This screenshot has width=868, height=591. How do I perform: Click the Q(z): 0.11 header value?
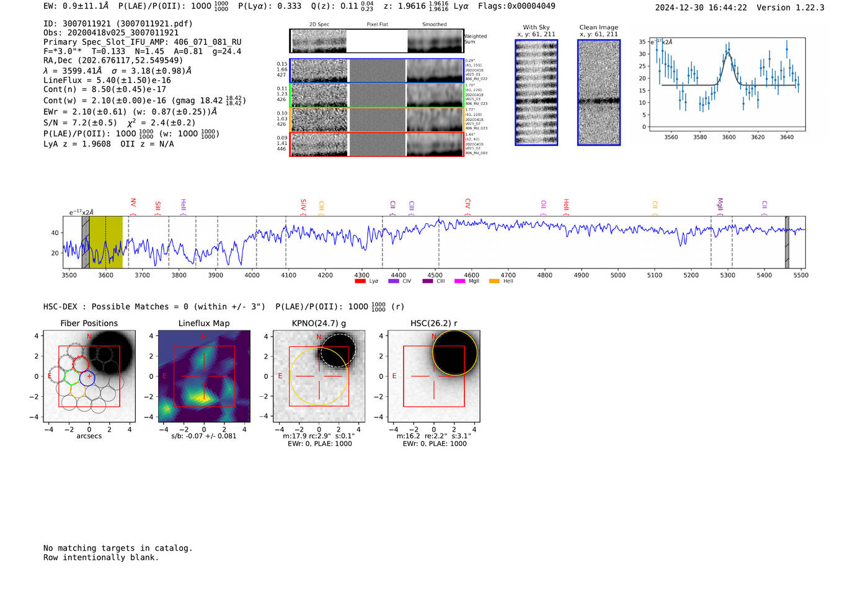pos(342,6)
